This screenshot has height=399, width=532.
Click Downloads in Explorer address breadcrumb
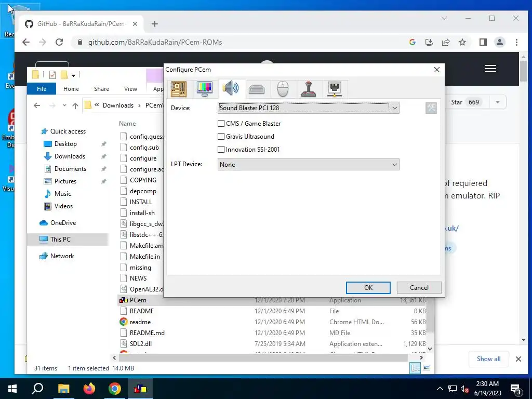(118, 105)
